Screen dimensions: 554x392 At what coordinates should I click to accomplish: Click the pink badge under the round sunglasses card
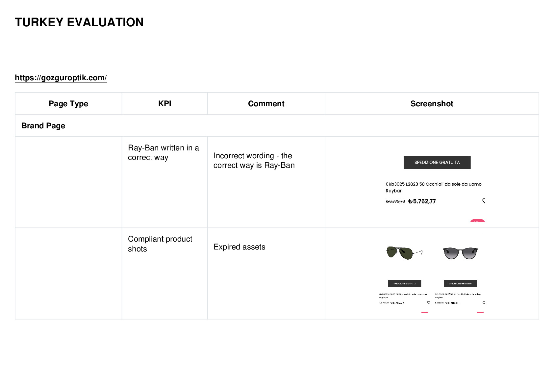(480, 312)
